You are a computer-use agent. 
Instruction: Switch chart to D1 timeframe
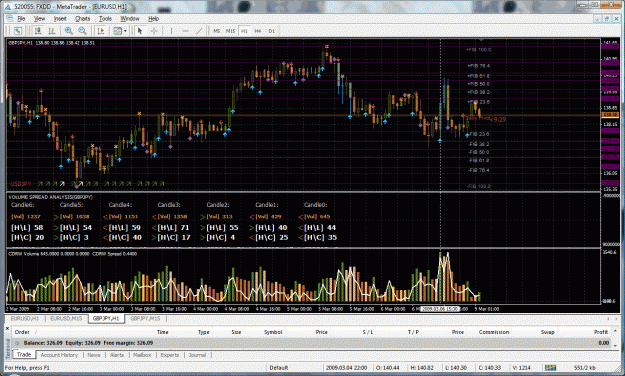point(272,31)
